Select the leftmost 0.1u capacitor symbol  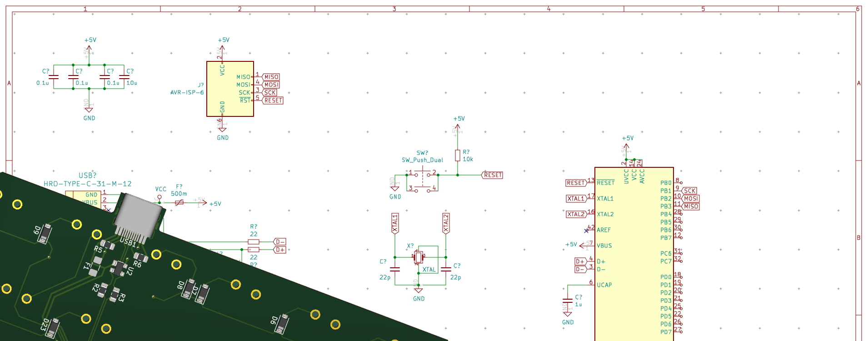[54, 77]
